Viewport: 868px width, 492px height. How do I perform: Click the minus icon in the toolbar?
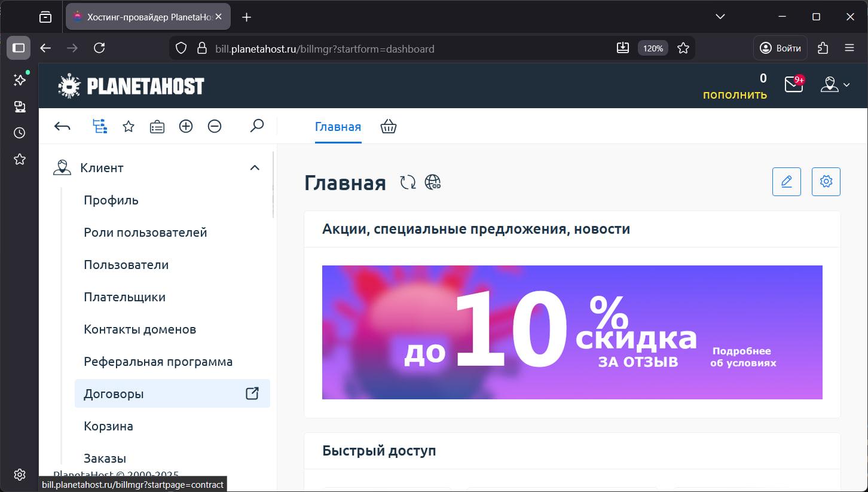tap(215, 126)
